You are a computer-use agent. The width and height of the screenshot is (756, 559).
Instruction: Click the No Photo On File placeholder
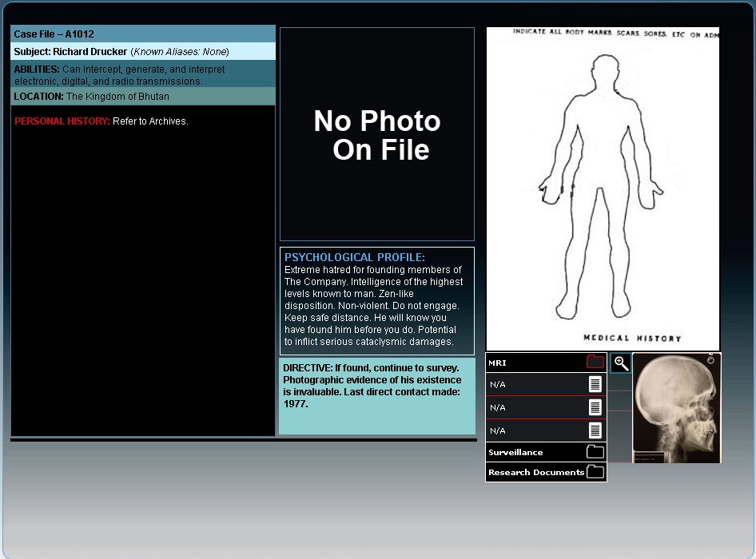(377, 135)
